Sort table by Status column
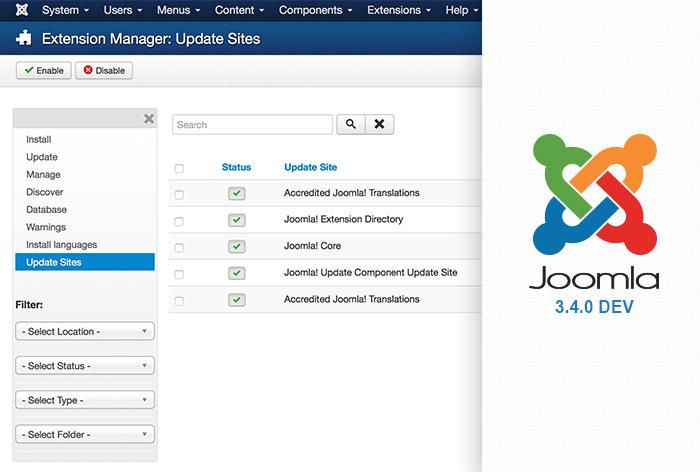700x472 pixels. point(236,167)
